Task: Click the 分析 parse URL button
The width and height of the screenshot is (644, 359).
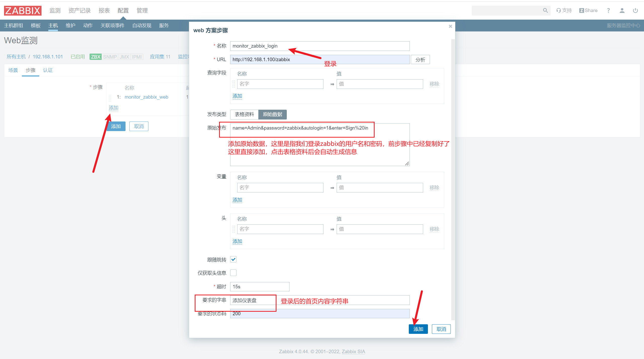Action: click(x=420, y=60)
